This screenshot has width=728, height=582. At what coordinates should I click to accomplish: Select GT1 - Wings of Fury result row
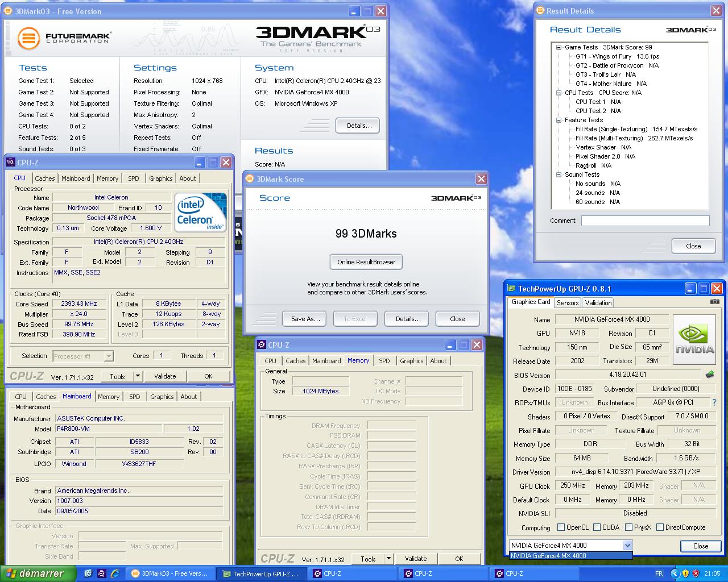(617, 56)
